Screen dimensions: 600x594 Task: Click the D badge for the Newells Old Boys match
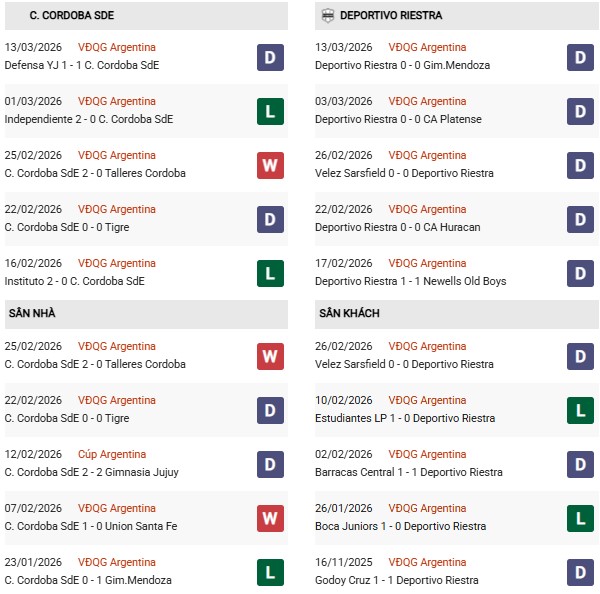[x=580, y=273]
